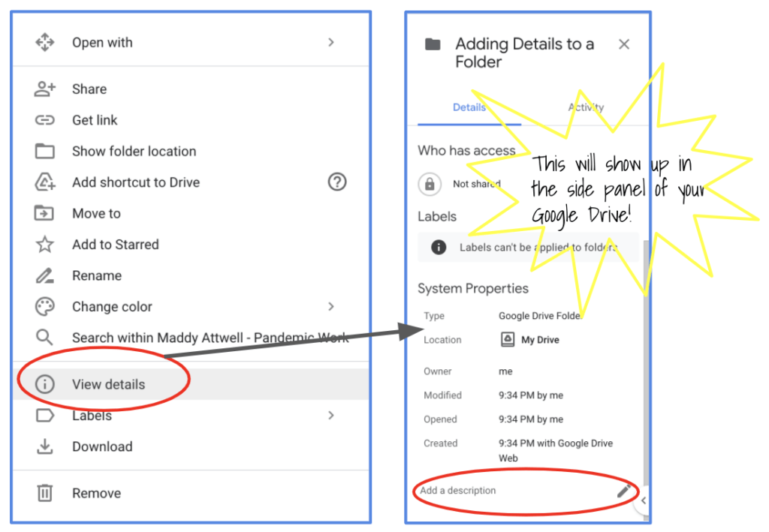Click the Share person-plus icon
Screen dimensions: 769x532
click(x=45, y=89)
